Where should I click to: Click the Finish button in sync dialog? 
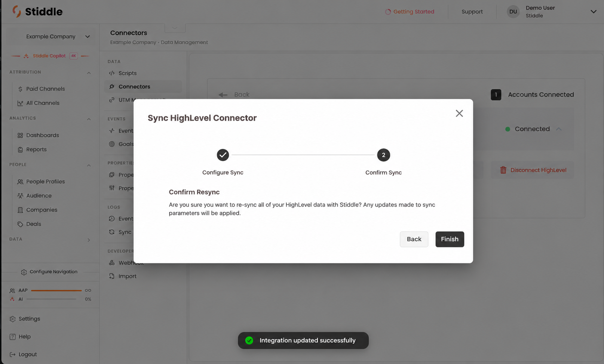(450, 239)
